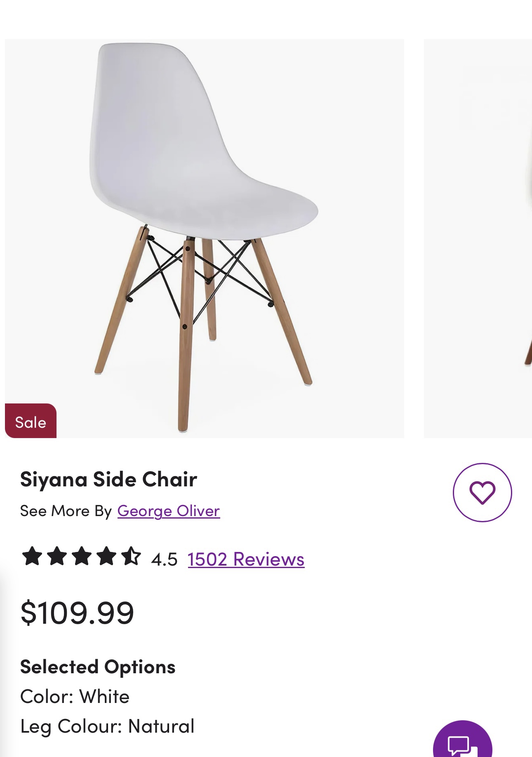Click the $109.99 price
The height and width of the screenshot is (757, 532).
coord(77,613)
